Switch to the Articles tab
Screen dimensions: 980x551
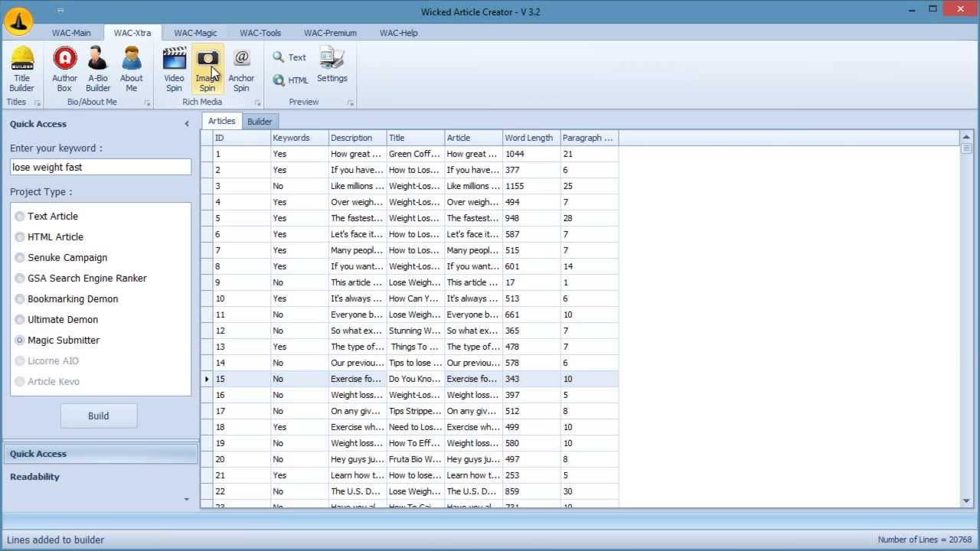[x=222, y=121]
